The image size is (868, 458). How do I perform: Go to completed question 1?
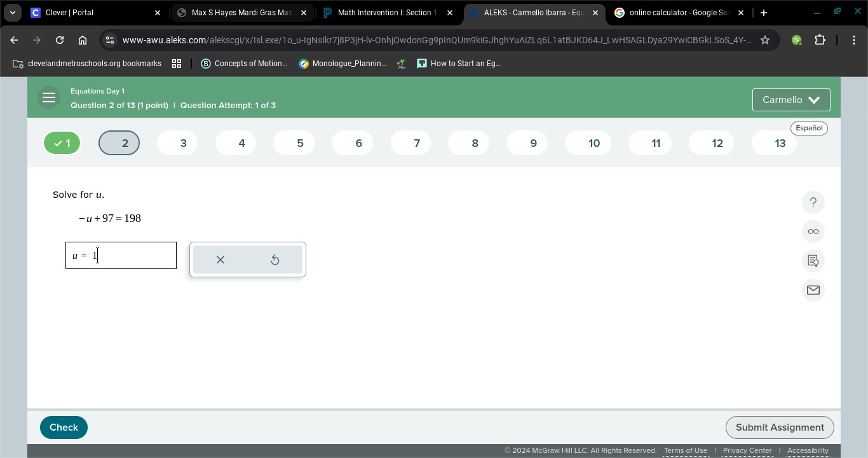point(62,143)
